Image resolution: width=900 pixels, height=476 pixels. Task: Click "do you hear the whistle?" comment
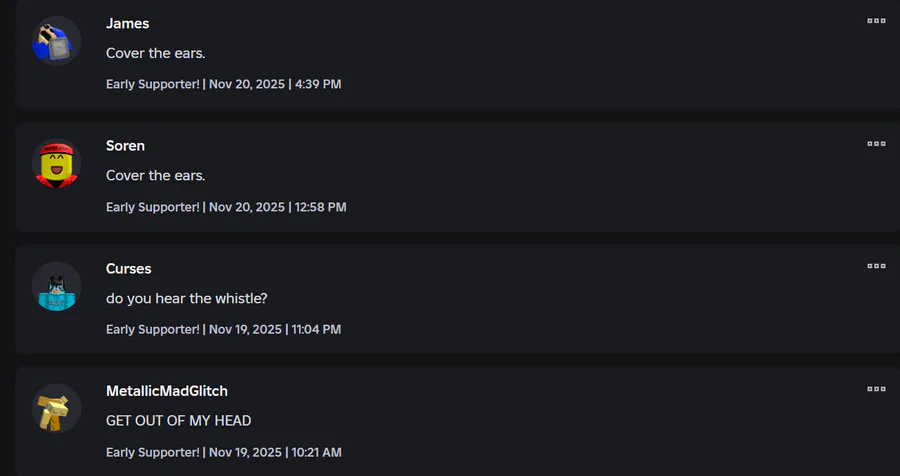click(x=187, y=298)
